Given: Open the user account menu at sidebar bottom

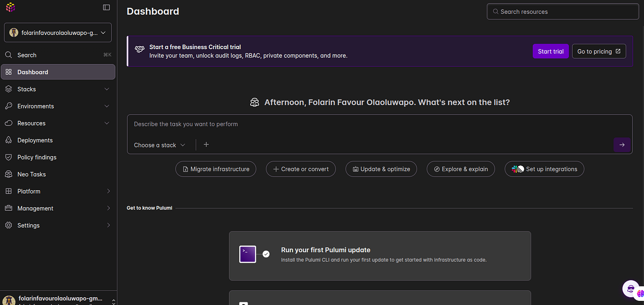Looking at the screenshot, I should [58, 299].
